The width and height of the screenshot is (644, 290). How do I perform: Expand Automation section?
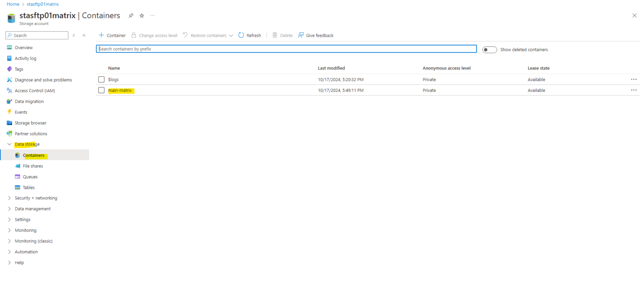(x=26, y=252)
